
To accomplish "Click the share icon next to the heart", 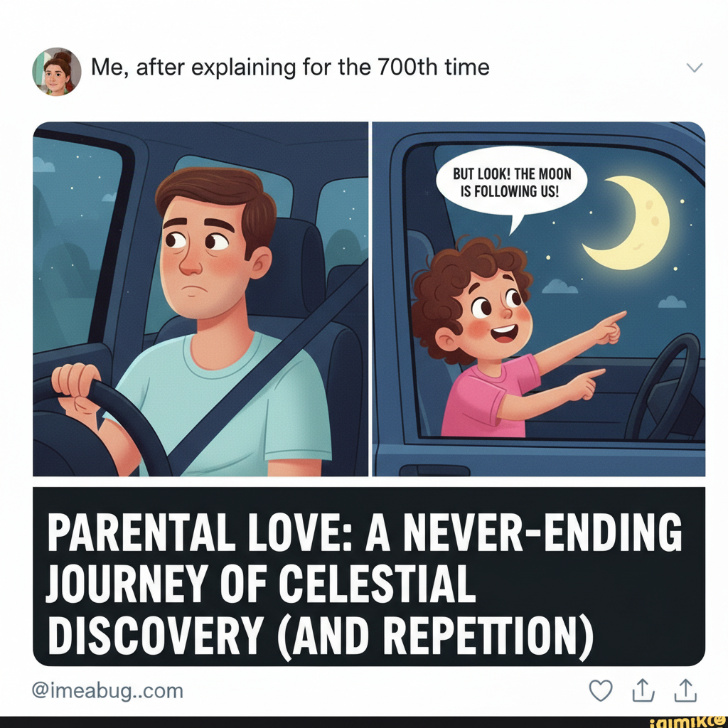I will point(643,690).
